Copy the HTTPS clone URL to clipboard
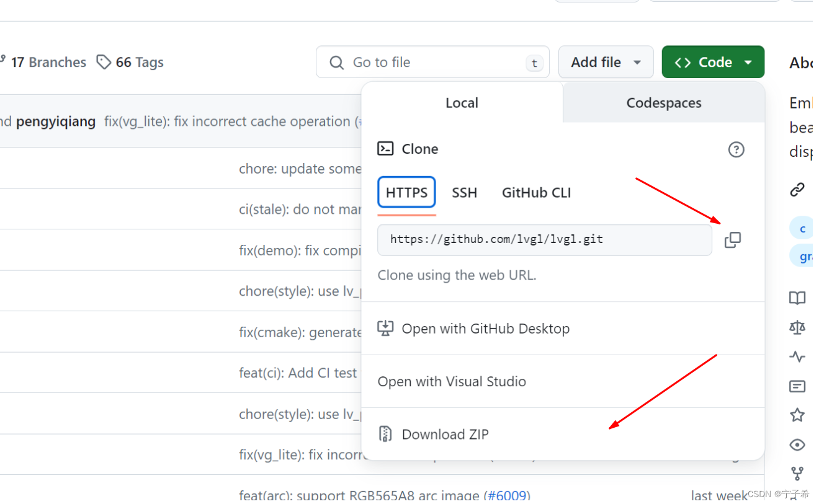The image size is (819, 504). [733, 240]
